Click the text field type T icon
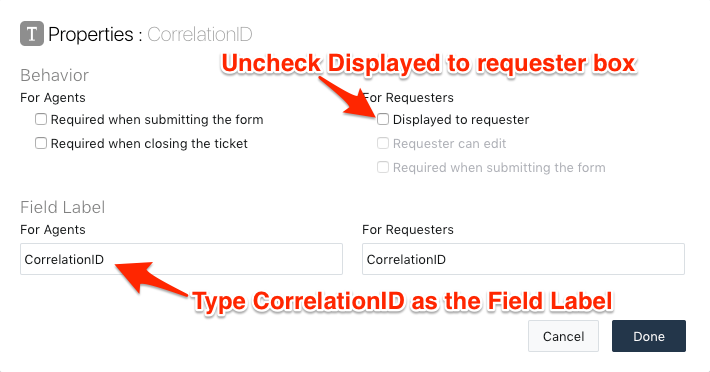 (32, 33)
